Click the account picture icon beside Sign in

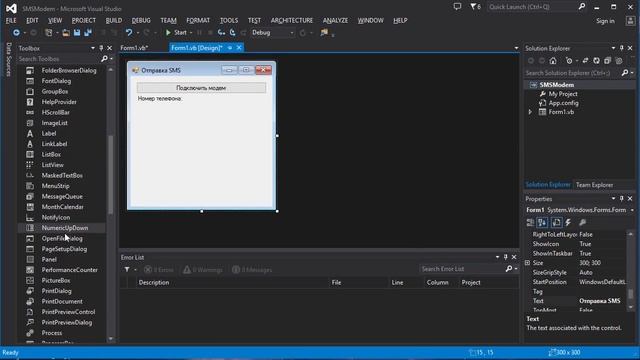point(630,21)
